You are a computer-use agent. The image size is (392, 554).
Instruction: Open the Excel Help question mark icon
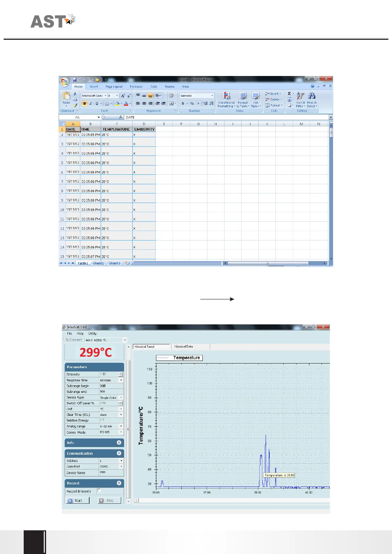coord(312,86)
